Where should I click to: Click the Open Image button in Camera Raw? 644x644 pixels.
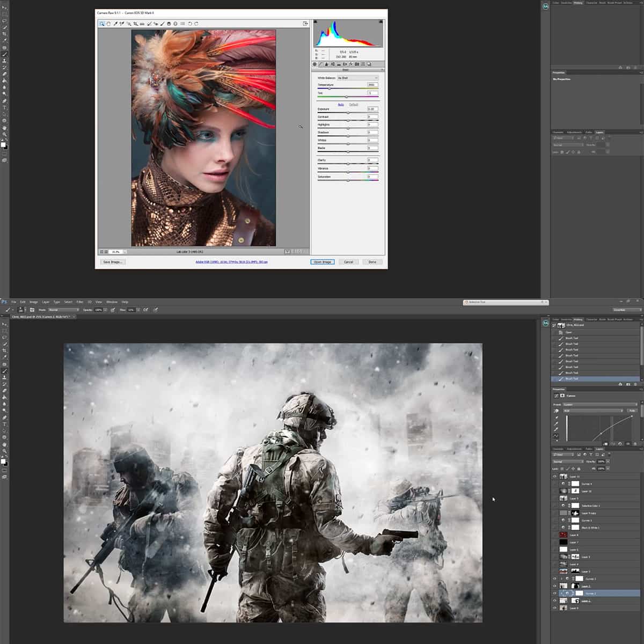(322, 262)
